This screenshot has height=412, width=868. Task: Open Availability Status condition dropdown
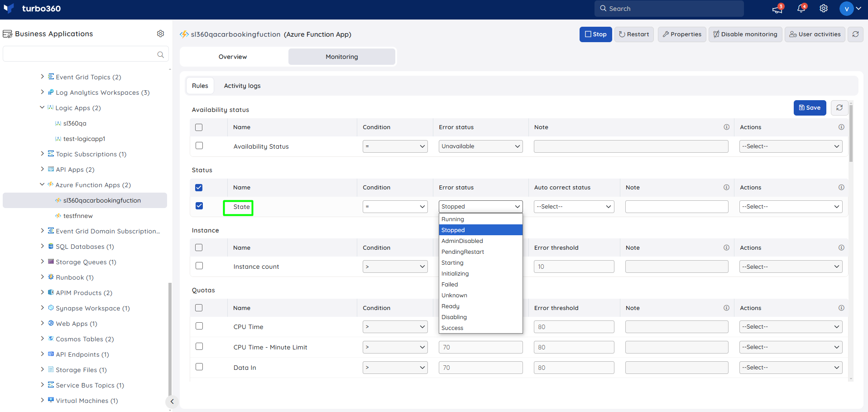395,146
